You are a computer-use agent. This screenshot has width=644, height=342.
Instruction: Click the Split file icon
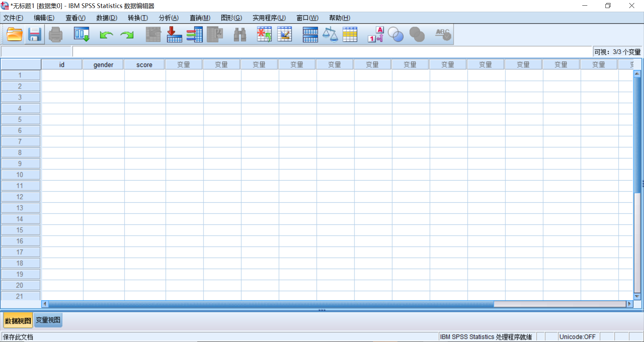pos(310,35)
